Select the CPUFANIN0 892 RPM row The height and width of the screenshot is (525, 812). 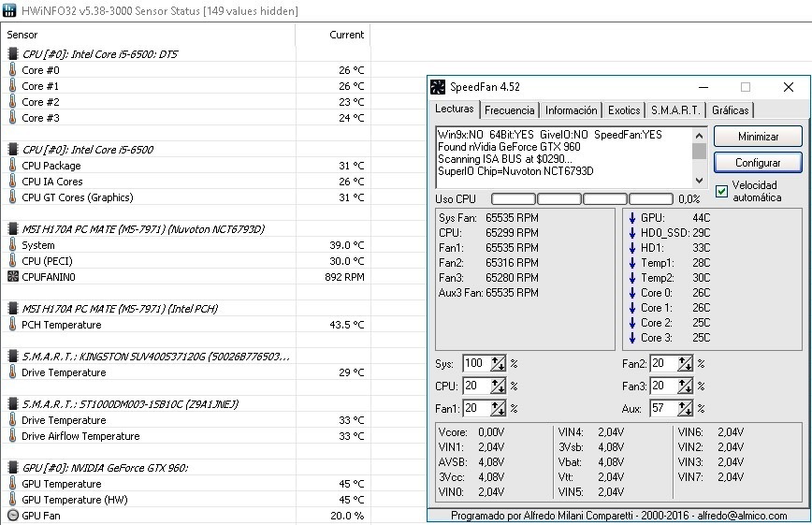[186, 277]
